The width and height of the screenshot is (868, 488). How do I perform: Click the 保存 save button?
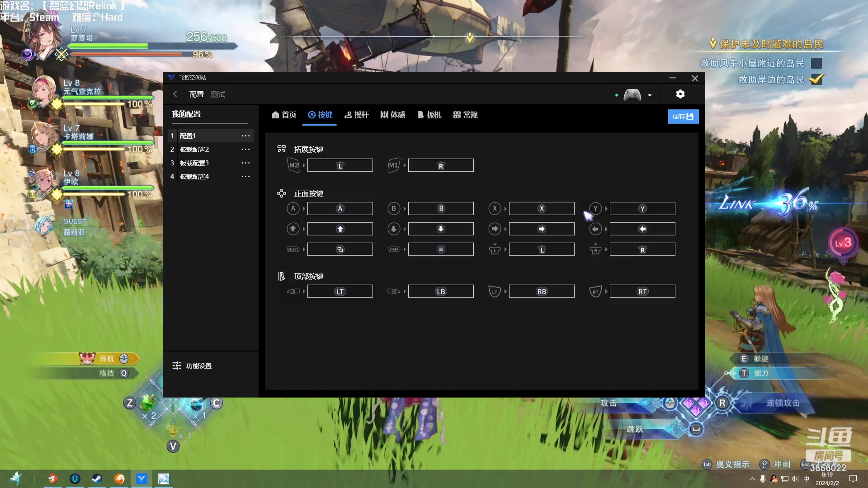(x=683, y=117)
